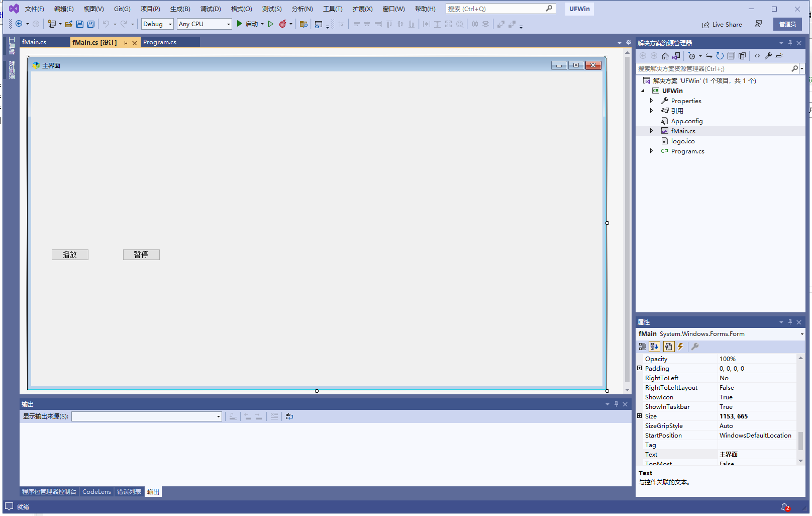Open Solution Explorer home view
Viewport: 812px width, 516px height.
click(x=665, y=56)
